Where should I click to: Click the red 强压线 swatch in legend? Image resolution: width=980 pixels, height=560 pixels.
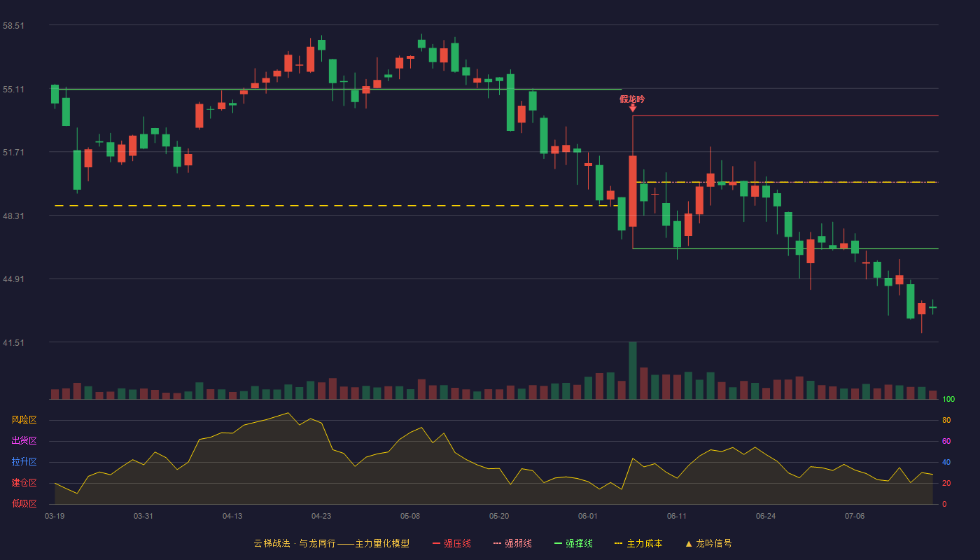click(x=436, y=543)
